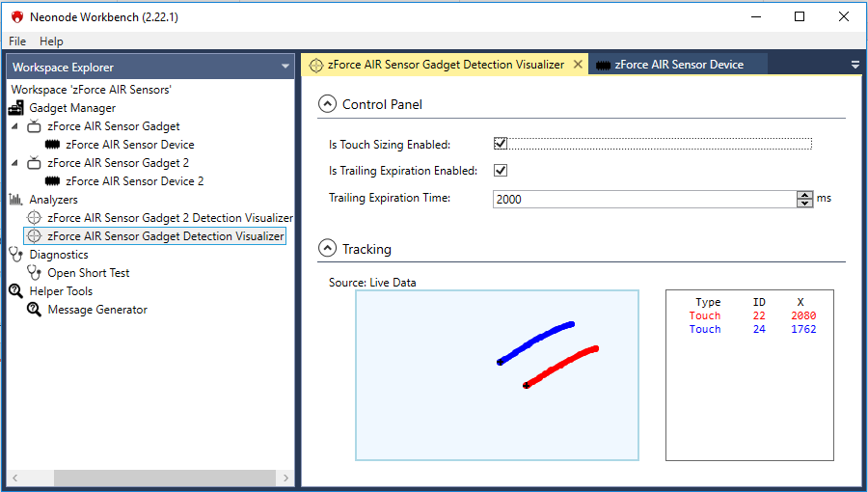This screenshot has height=492, width=868.
Task: Click the Analyzers chart icon
Action: [x=16, y=200]
